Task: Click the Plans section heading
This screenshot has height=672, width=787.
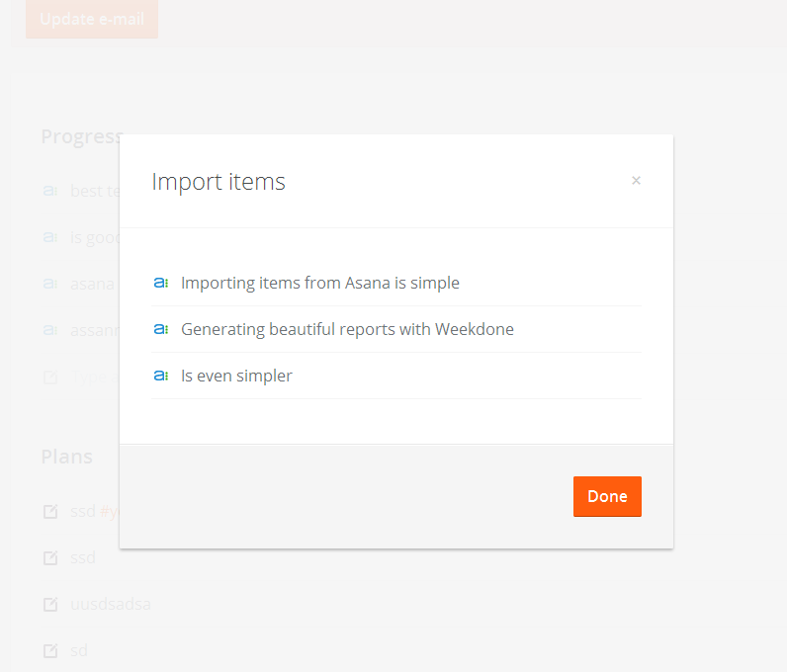Action: pos(67,457)
